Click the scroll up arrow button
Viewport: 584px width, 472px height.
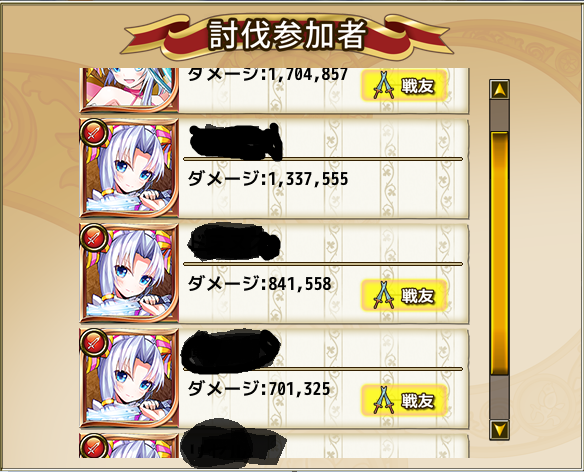pos(499,89)
